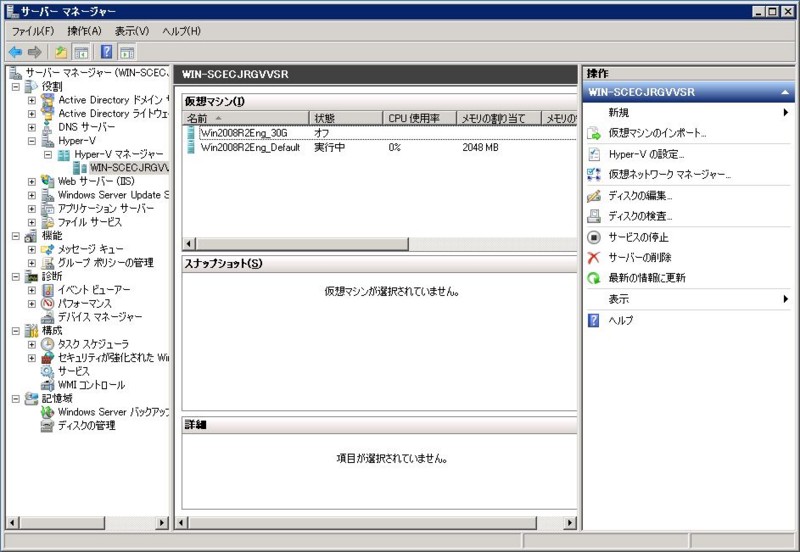This screenshot has width=800, height=552.
Task: Click the 2048 MB memory cell
Action: (x=480, y=147)
